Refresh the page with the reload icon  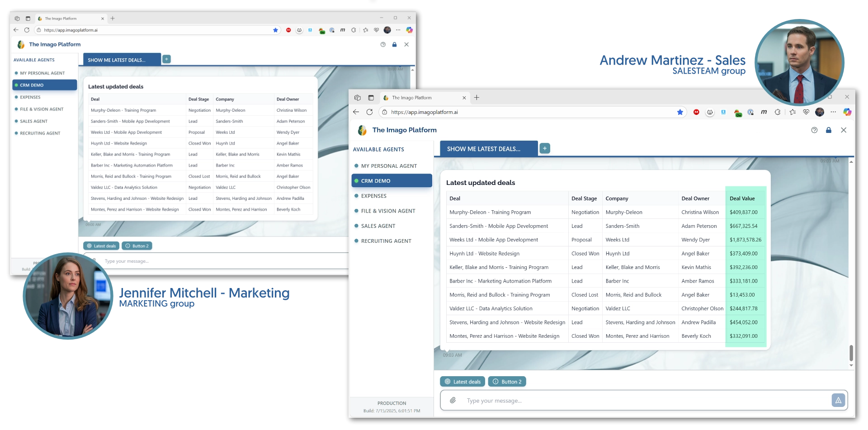pos(369,112)
